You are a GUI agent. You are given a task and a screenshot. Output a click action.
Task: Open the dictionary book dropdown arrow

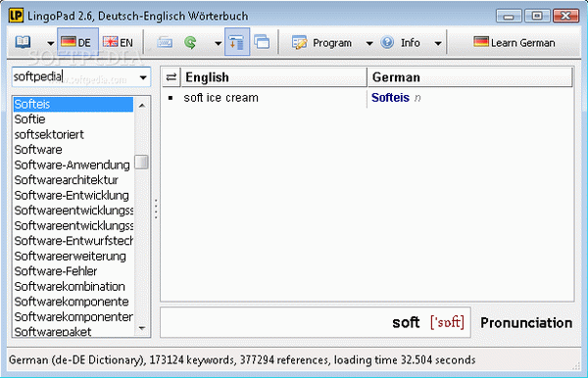[50, 43]
